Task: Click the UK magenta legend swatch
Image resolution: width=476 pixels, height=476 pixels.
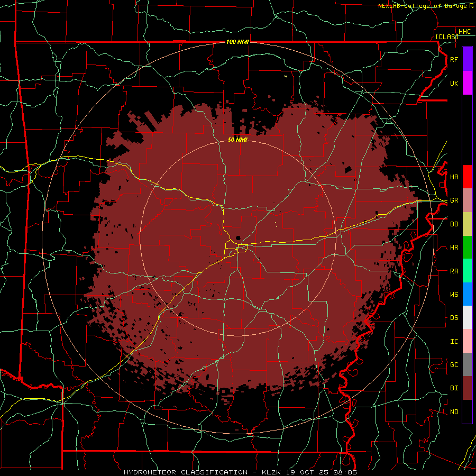Action: pyautogui.click(x=467, y=83)
